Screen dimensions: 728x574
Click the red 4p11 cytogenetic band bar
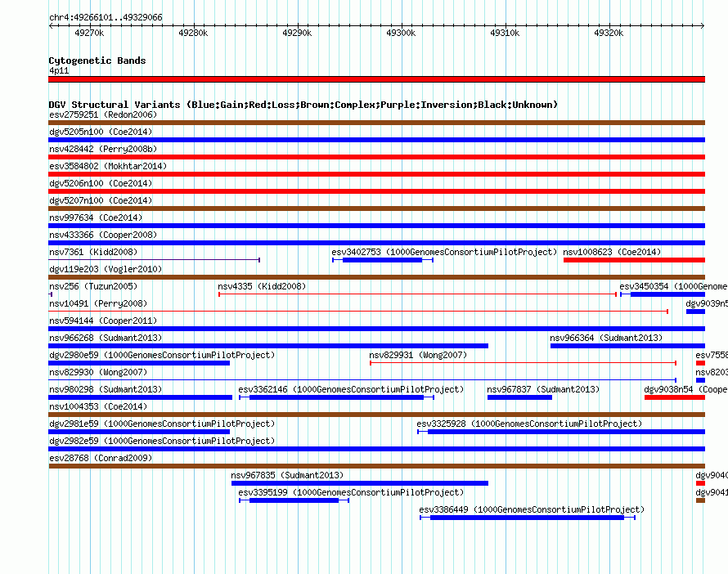pos(376,79)
